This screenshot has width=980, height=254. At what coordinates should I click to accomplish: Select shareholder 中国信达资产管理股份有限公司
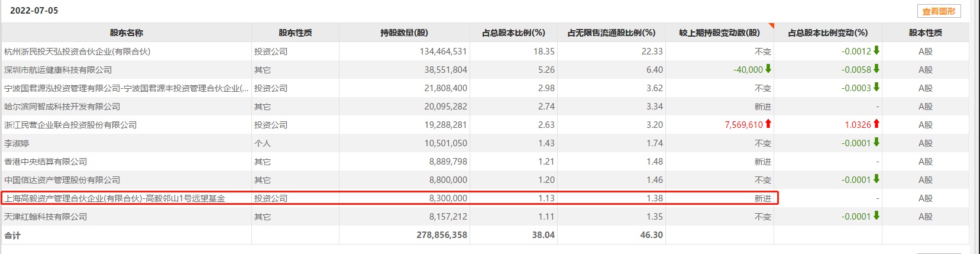(x=62, y=180)
